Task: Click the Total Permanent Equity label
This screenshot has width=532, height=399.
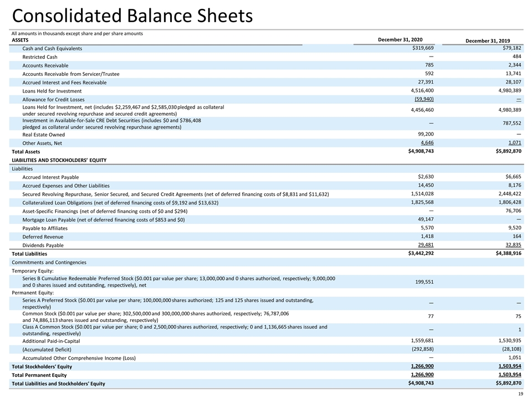Action: 39,375
